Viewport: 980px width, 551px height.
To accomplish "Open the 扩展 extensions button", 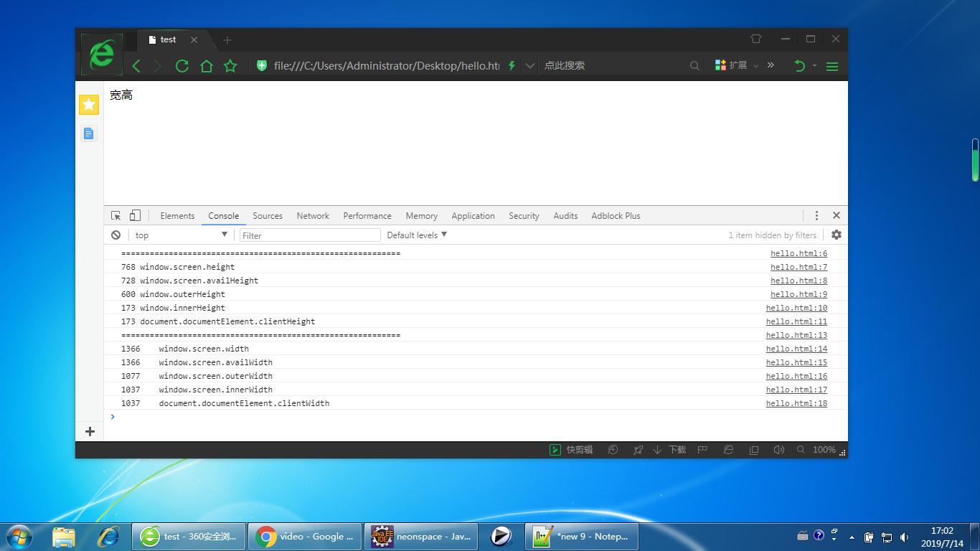I will point(732,65).
